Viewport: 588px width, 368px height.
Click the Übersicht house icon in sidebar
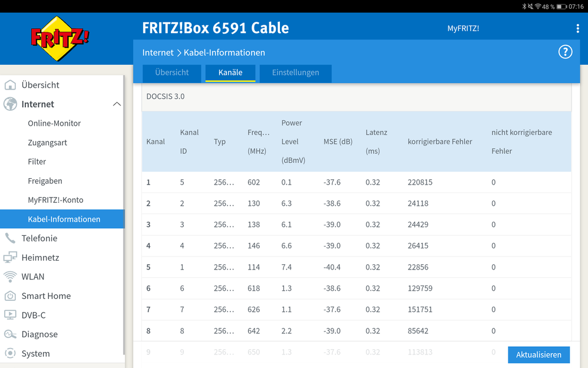click(x=10, y=85)
